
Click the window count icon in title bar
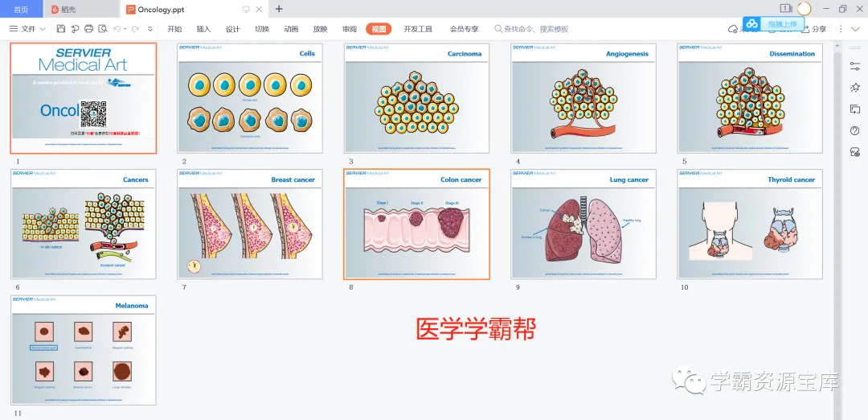click(x=786, y=8)
